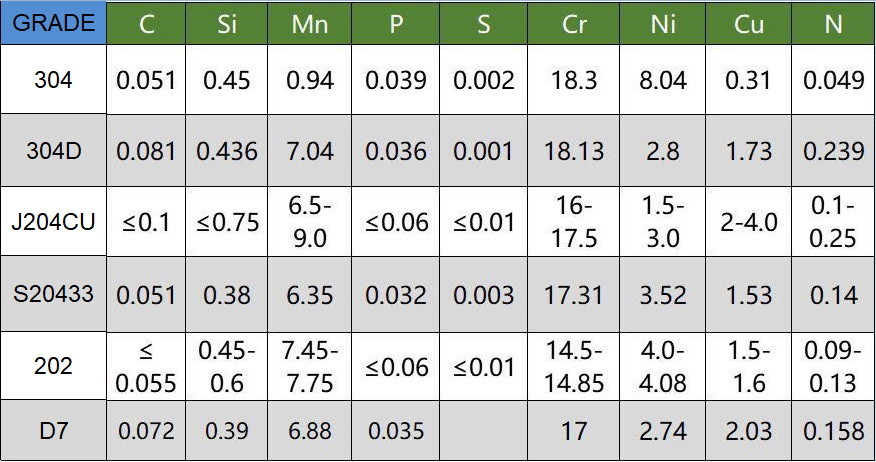Select Cu range 2-4.0 for J204CU
Viewport: 876px width, 462px height.
(x=748, y=222)
